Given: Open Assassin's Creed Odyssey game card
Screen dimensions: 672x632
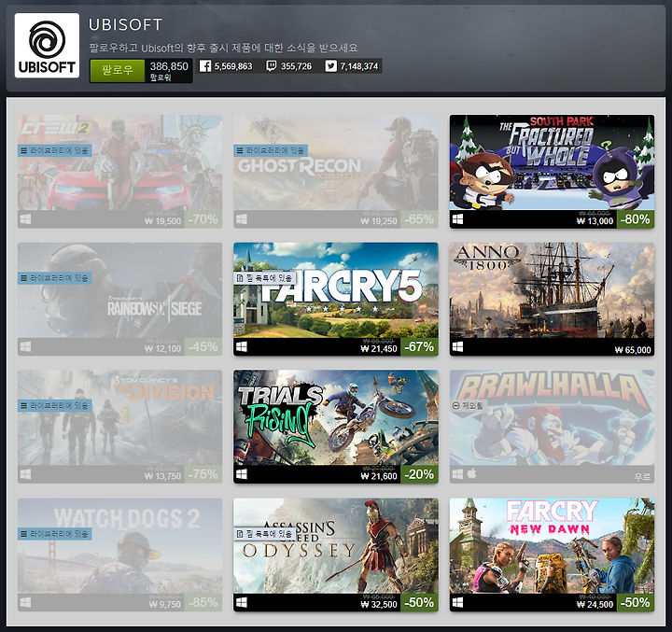Looking at the screenshot, I should [x=336, y=555].
